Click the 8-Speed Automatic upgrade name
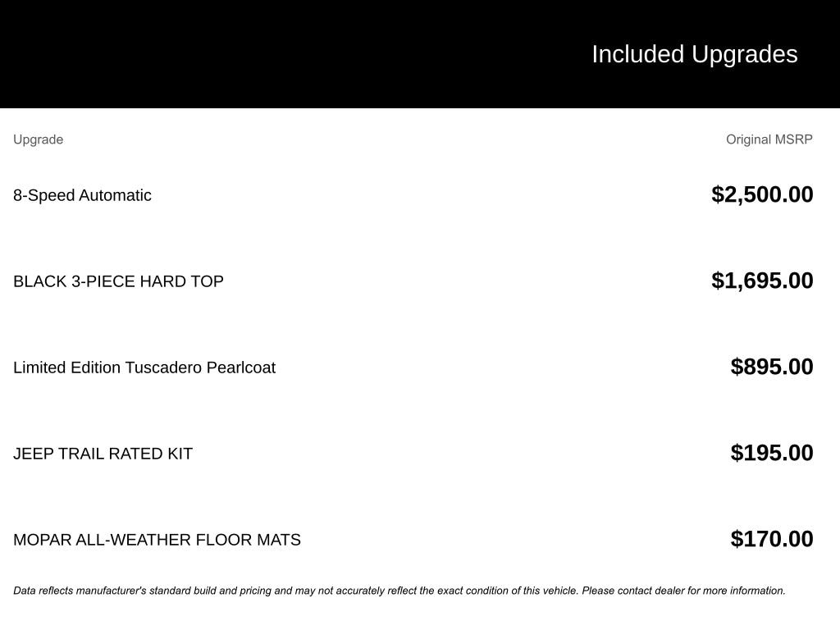This screenshot has width=840, height=630. coord(82,195)
